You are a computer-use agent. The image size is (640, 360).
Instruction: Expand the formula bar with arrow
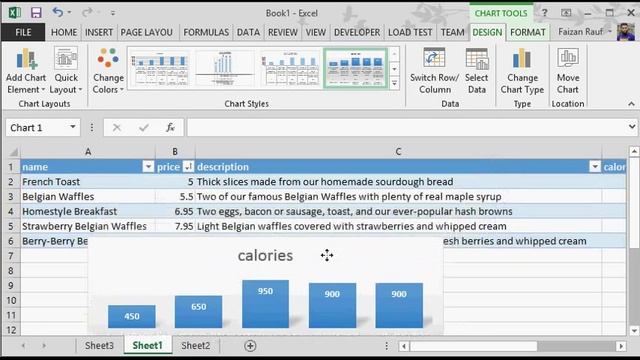[x=632, y=127]
